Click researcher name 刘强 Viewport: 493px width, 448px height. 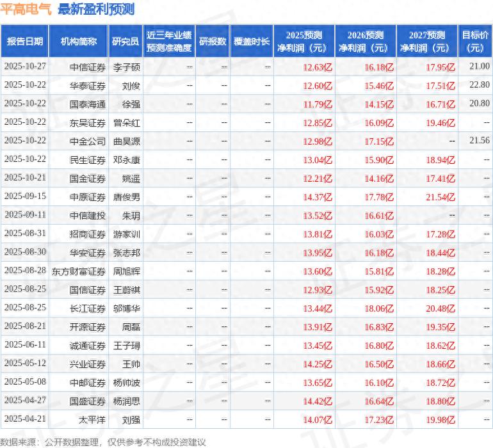tap(131, 420)
